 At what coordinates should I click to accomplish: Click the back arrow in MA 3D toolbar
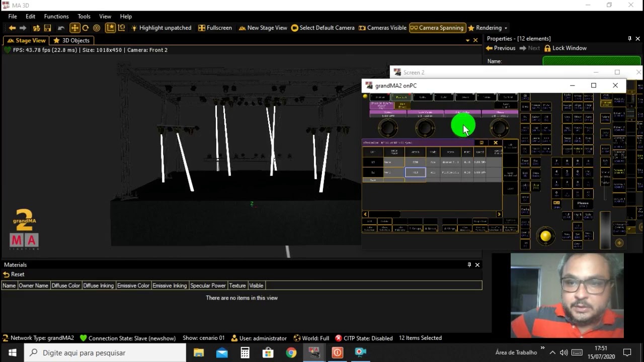pyautogui.click(x=12, y=28)
